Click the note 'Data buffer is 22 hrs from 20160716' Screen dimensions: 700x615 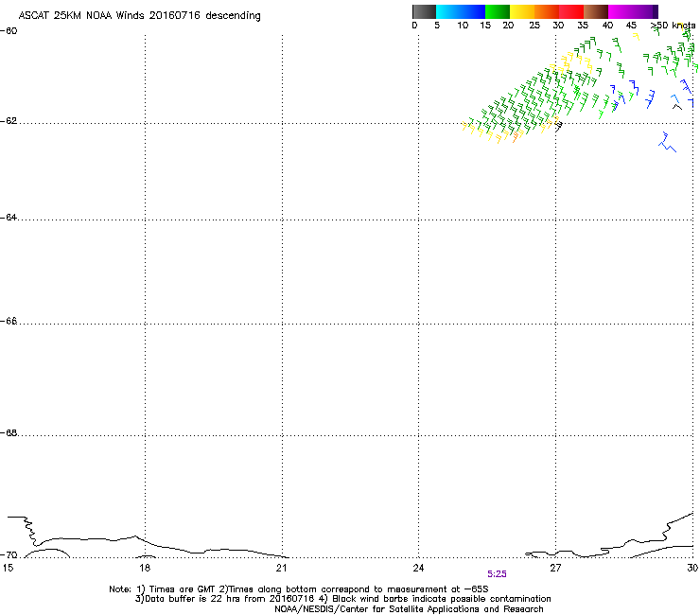coord(230,599)
